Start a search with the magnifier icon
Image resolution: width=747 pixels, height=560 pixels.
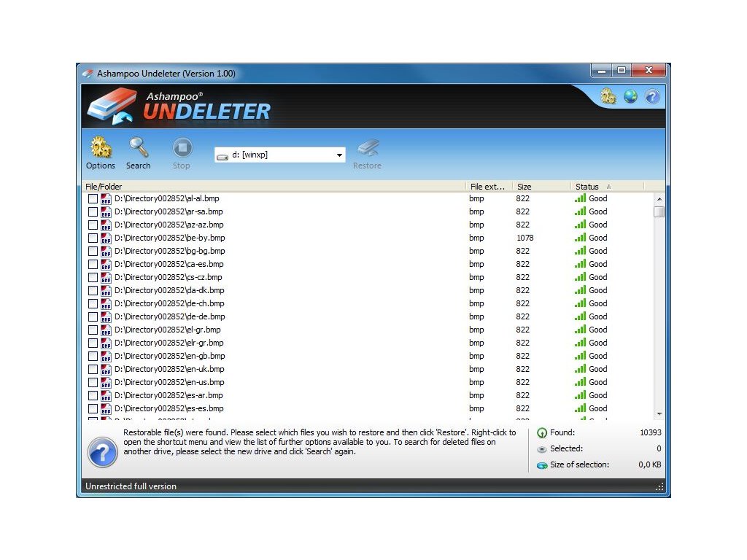[x=139, y=147]
